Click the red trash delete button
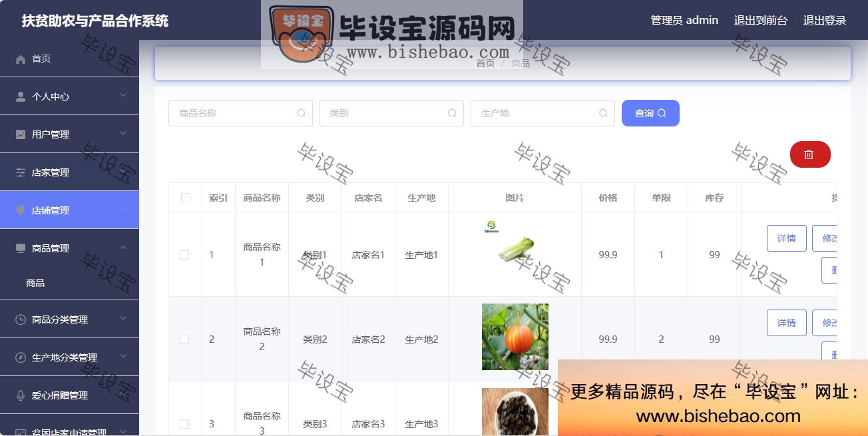This screenshot has height=436, width=868. tap(810, 154)
